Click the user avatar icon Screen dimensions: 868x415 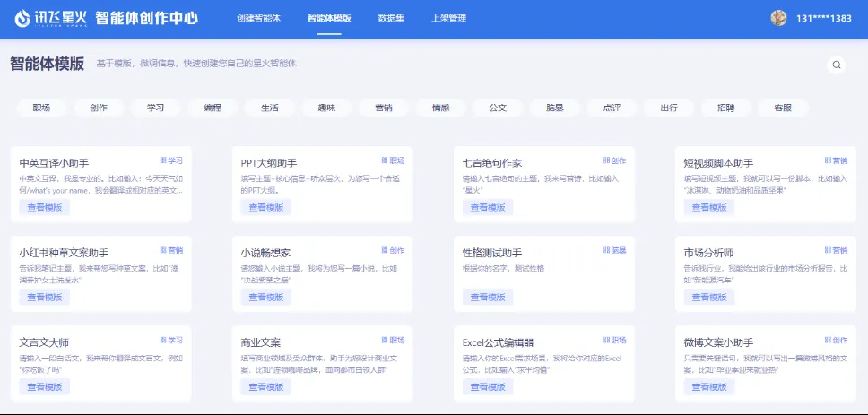tap(778, 18)
